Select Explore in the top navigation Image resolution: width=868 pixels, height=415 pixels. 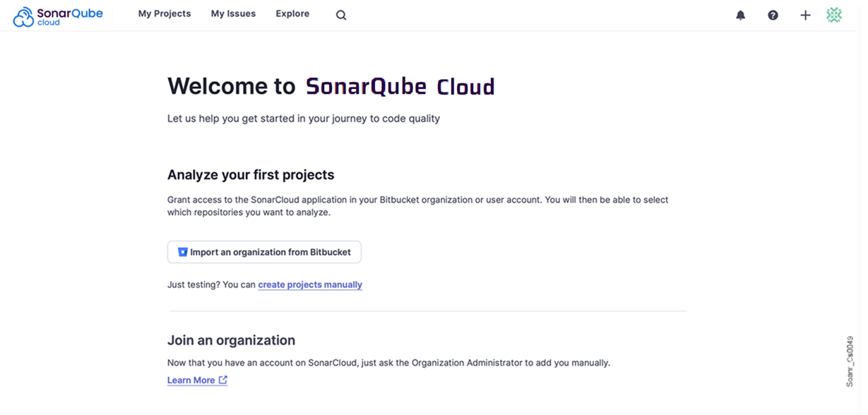point(292,13)
